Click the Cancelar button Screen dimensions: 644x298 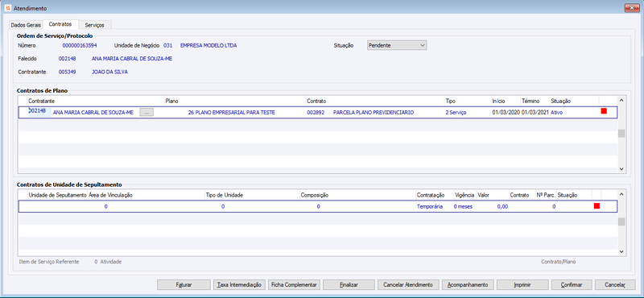coord(615,284)
